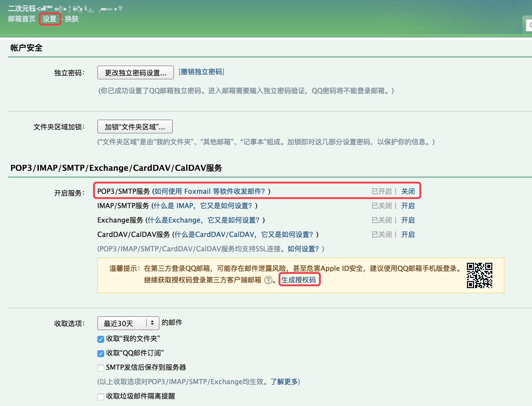This screenshot has height=406, width=532.
Task: Disable POP3/SMTP service via 关闭
Action: click(408, 191)
